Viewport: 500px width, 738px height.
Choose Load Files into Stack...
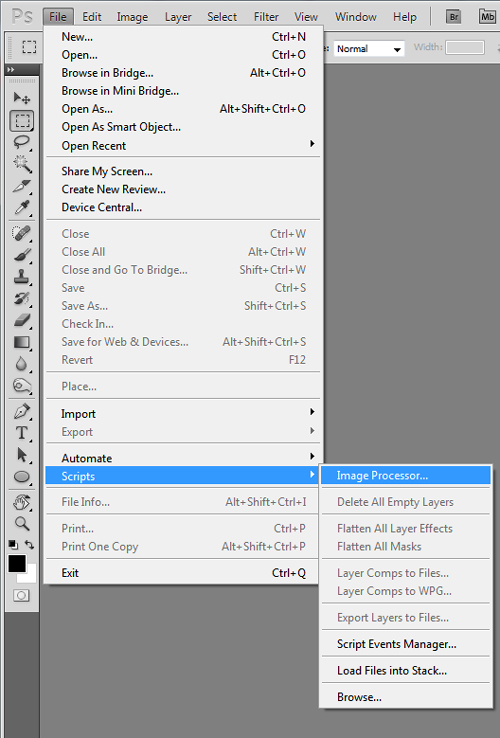click(x=406, y=670)
